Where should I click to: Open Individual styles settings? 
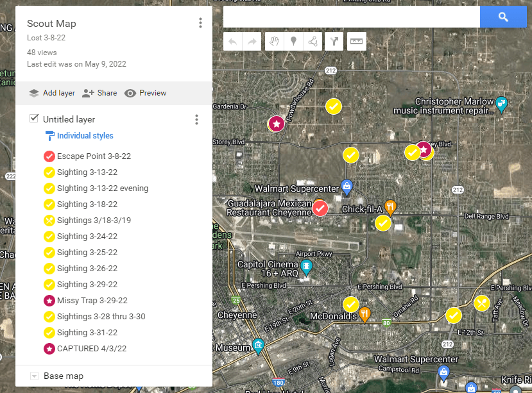pyautogui.click(x=85, y=136)
